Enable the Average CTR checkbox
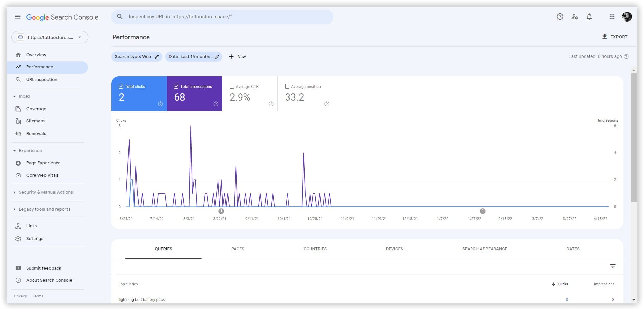This screenshot has height=310, width=644. (x=232, y=86)
